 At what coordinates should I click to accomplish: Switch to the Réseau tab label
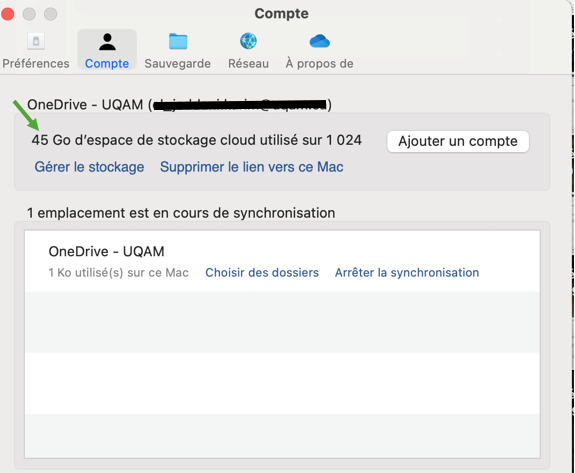[x=248, y=63]
